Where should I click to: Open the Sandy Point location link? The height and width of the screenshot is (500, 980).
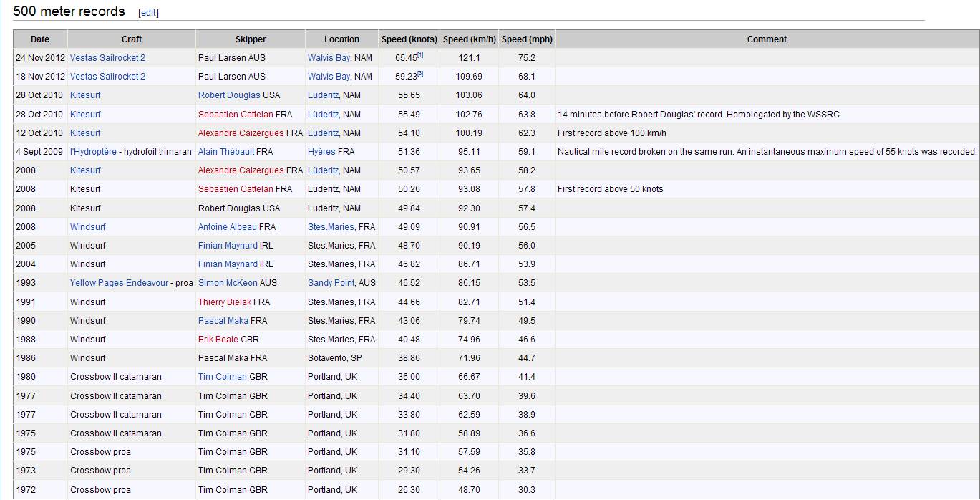click(x=331, y=283)
